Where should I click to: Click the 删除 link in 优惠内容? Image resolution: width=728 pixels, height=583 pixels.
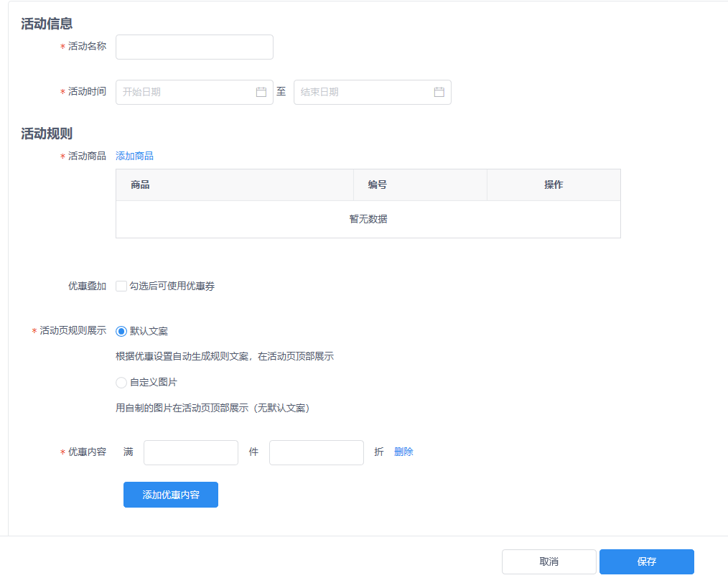tap(403, 452)
